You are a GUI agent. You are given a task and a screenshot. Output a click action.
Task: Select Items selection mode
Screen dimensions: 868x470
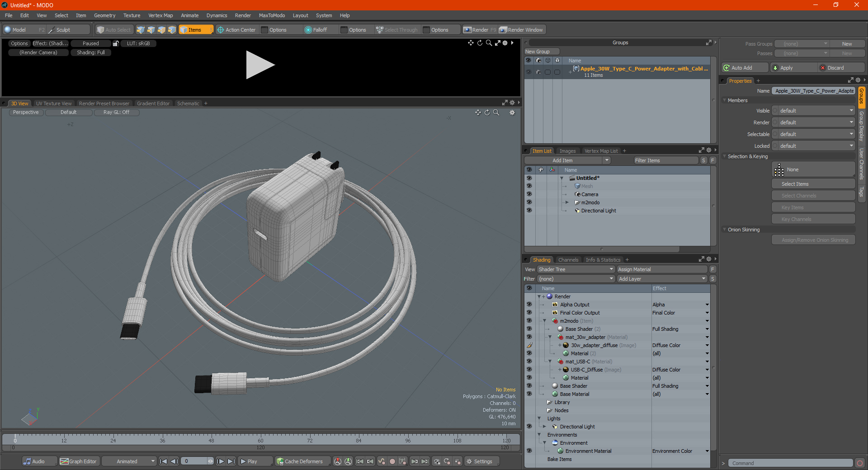click(195, 30)
